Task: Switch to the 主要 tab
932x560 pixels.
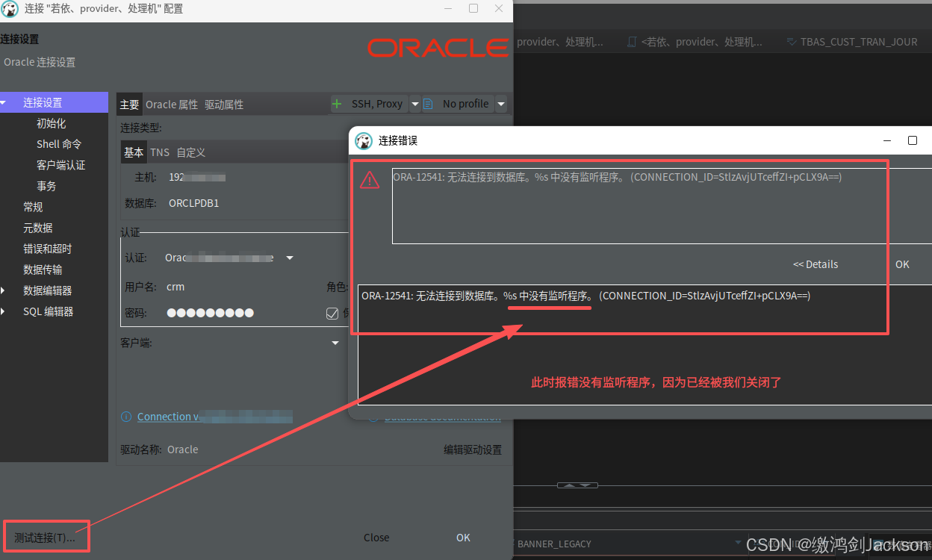Action: [130, 105]
